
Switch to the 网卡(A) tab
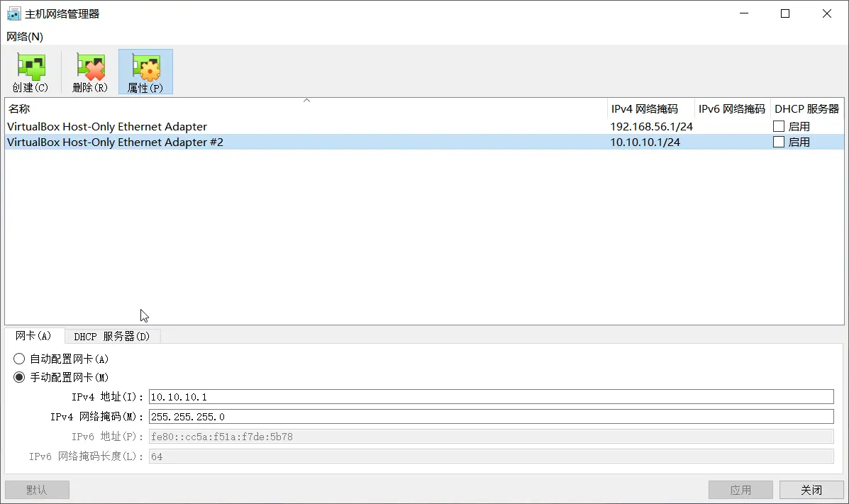click(x=34, y=336)
